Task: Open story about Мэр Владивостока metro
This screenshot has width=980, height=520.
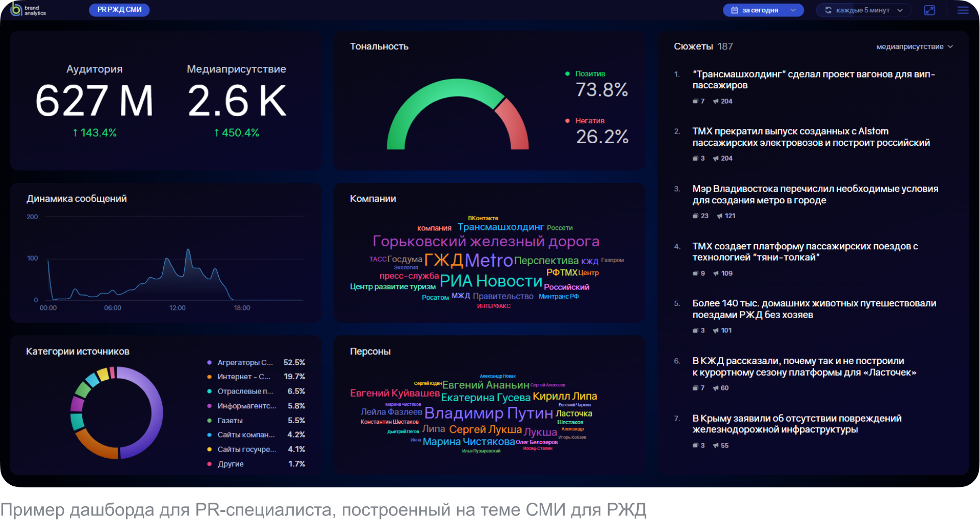Action: (x=815, y=194)
